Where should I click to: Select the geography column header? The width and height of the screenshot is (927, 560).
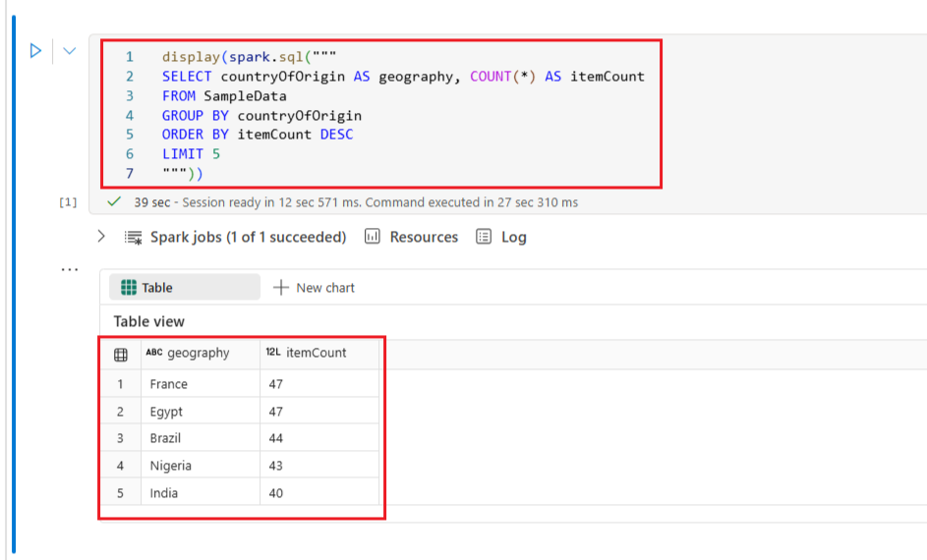pyautogui.click(x=201, y=354)
